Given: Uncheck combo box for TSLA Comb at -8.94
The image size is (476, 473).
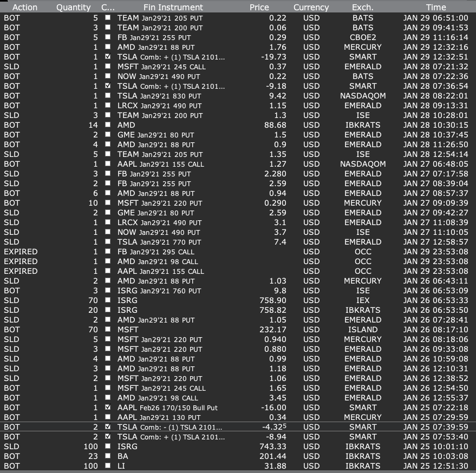Looking at the screenshot, I should point(108,436).
